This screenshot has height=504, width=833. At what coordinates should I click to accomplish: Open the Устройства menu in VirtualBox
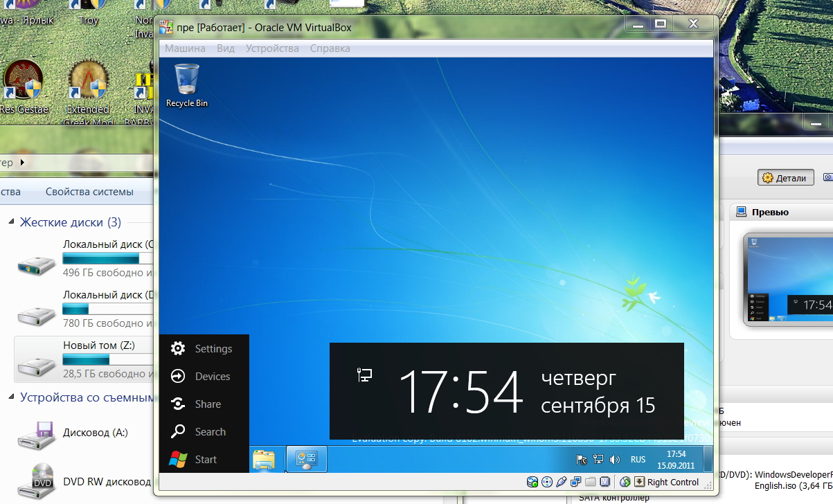pos(272,48)
